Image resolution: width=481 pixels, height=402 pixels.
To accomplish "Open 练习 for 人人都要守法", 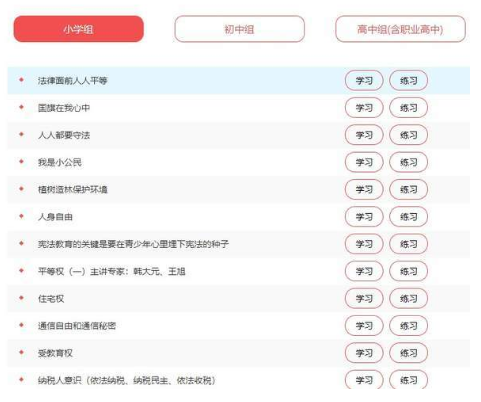I will tap(408, 135).
